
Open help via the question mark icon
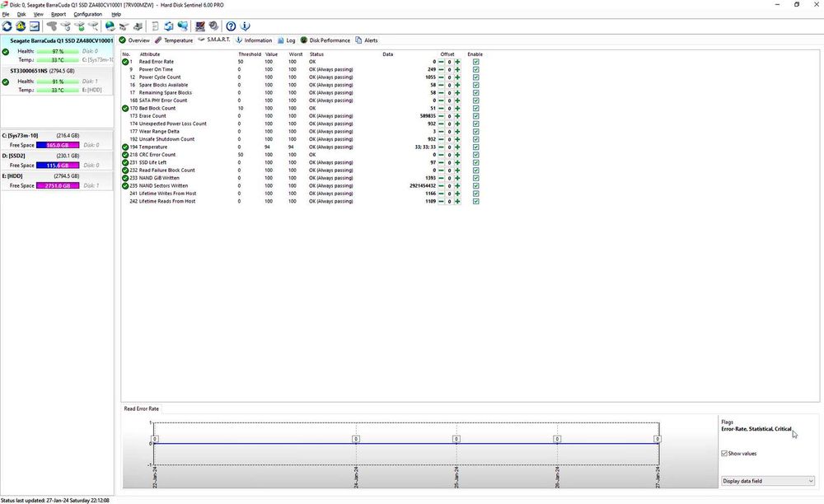coord(231,26)
